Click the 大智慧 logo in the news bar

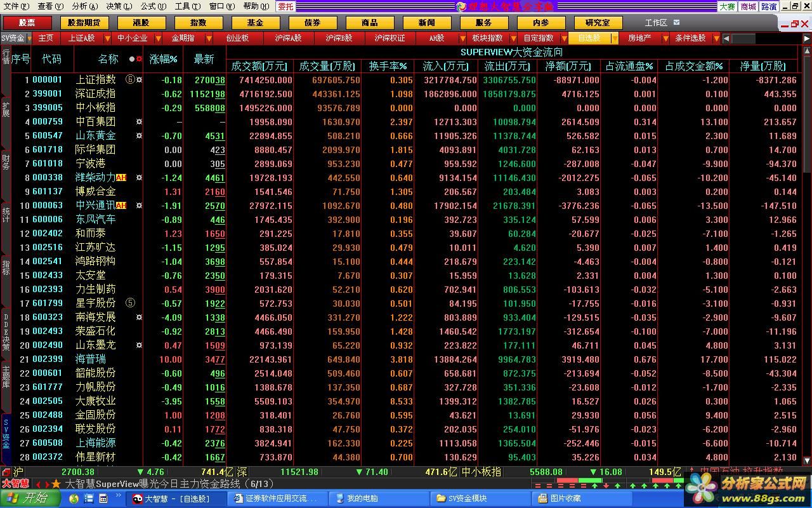point(15,484)
